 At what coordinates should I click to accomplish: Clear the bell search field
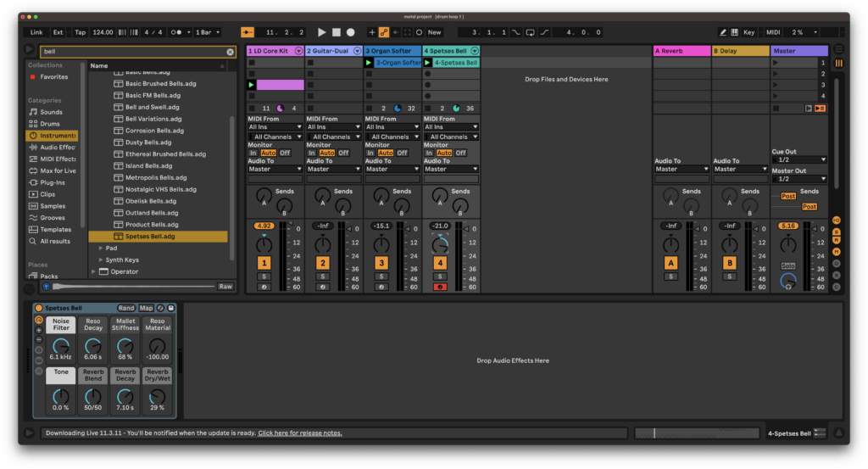pos(230,52)
